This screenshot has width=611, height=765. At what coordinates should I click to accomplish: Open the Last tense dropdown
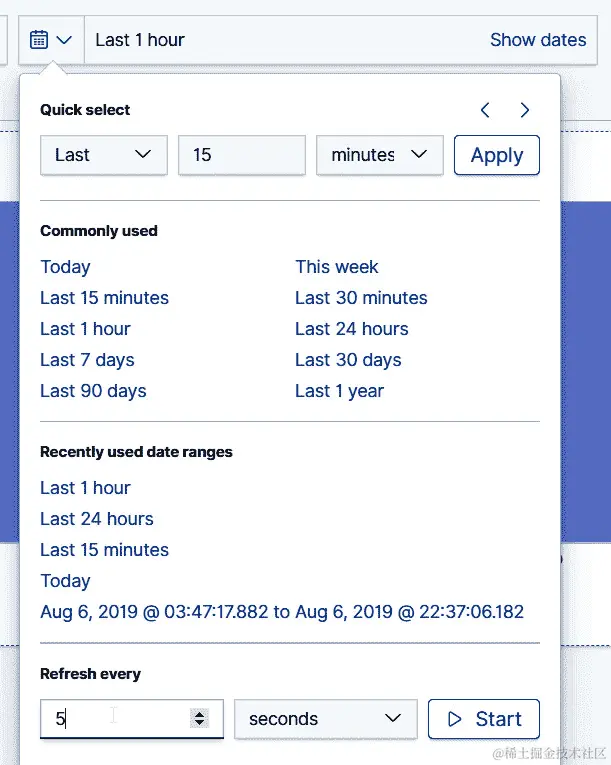pyautogui.click(x=104, y=155)
